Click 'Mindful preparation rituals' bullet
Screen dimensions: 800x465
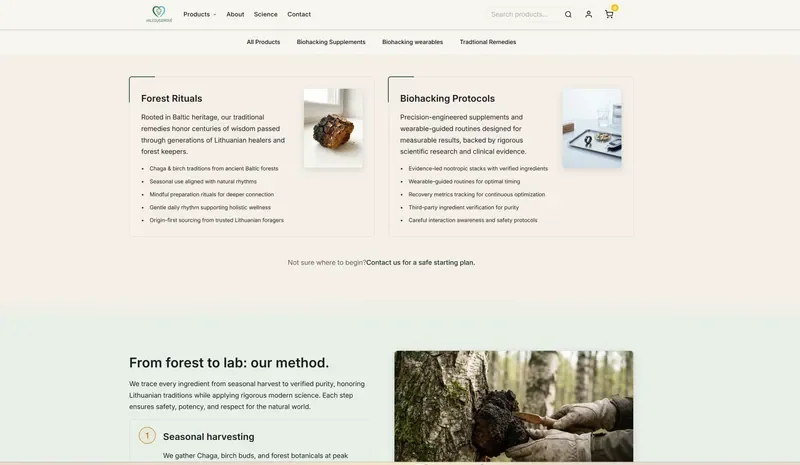212,194
